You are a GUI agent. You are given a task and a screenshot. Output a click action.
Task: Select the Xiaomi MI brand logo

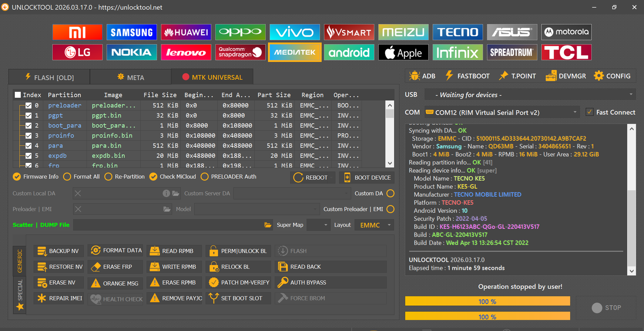pos(77,32)
